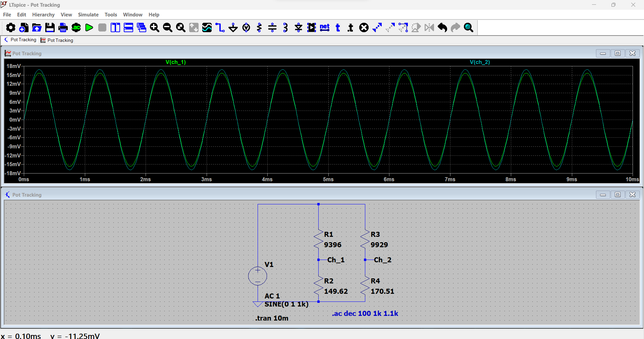Click the Zoom In magnifier
Image resolution: width=644 pixels, height=339 pixels.
(x=155, y=27)
